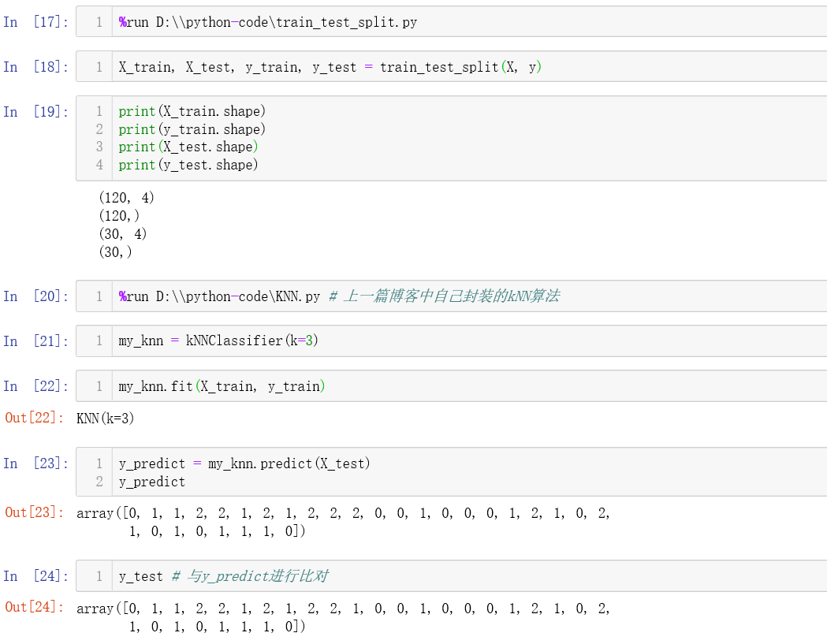Click the KNN(k=3) output text
This screenshot has height=644, width=827.
tap(106, 419)
